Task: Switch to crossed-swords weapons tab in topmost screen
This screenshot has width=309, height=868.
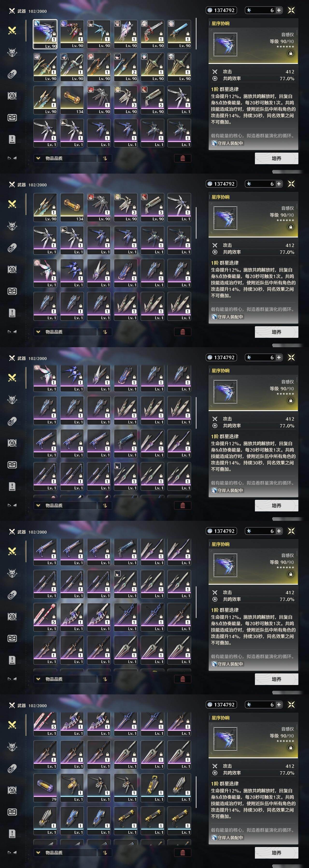Action: point(12,31)
